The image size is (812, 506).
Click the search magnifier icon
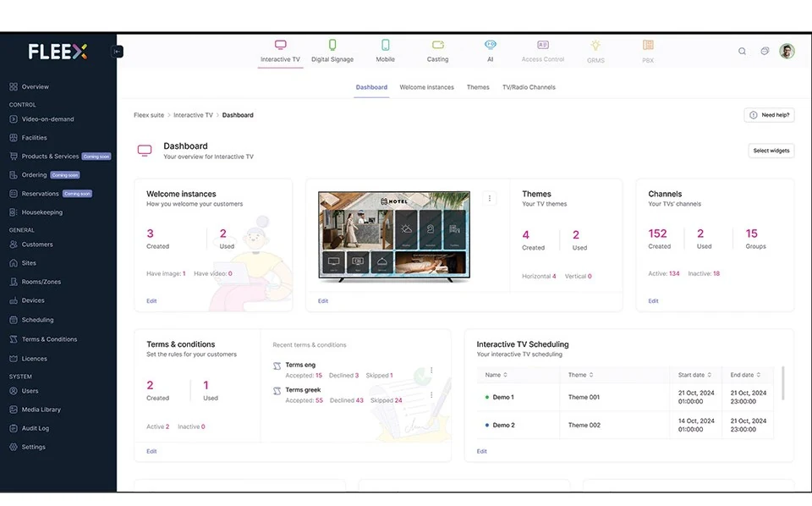[742, 52]
